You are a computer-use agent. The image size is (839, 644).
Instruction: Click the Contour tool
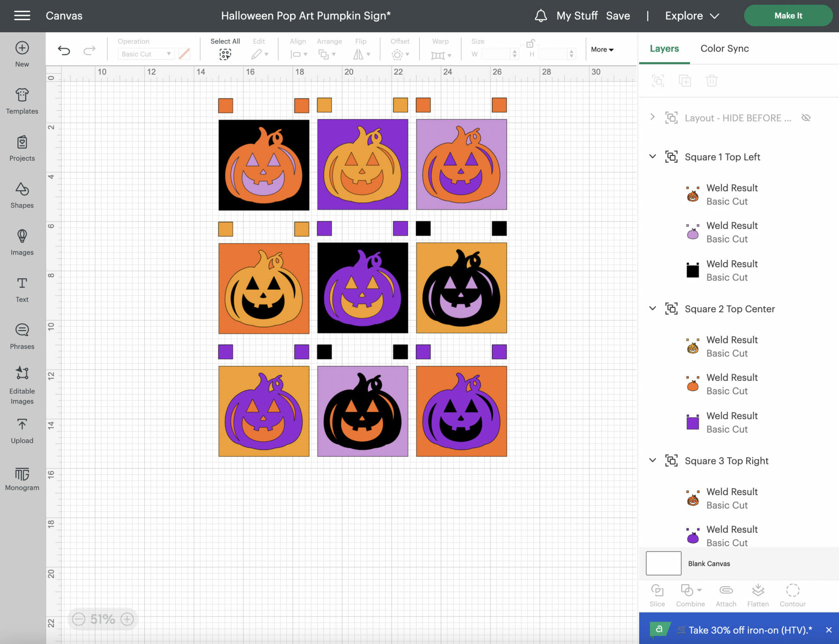click(x=793, y=595)
